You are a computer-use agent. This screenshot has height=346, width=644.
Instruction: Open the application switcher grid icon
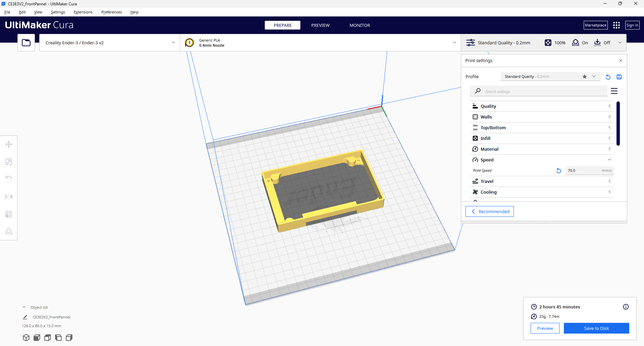coord(616,25)
